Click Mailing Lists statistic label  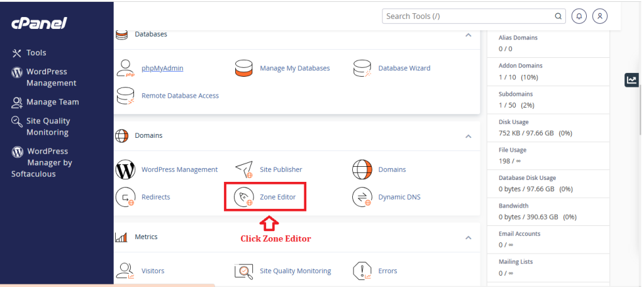click(516, 261)
